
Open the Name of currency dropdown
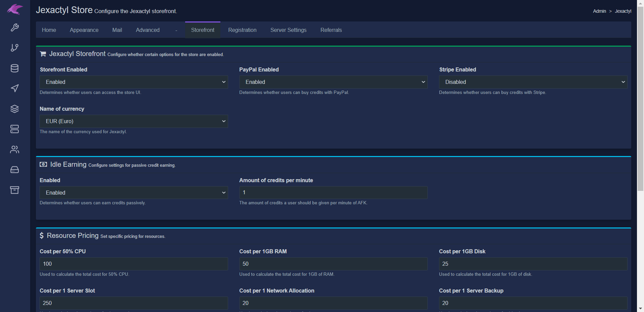(133, 121)
